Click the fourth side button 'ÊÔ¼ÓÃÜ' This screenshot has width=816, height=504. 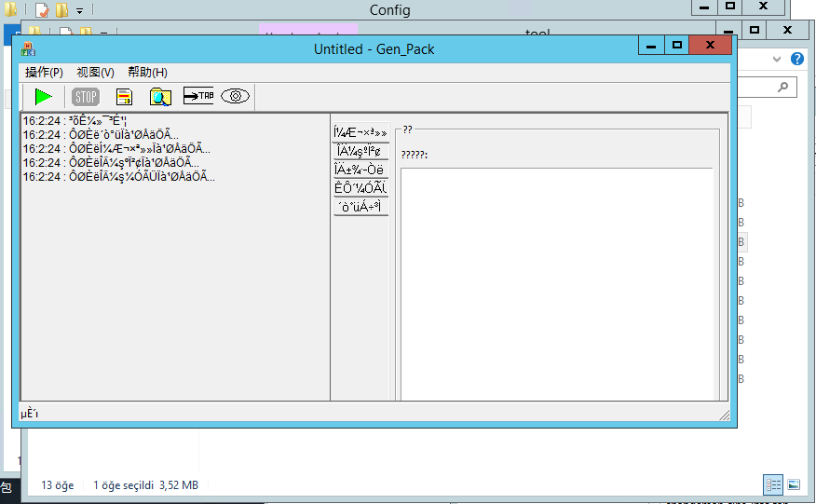click(360, 188)
